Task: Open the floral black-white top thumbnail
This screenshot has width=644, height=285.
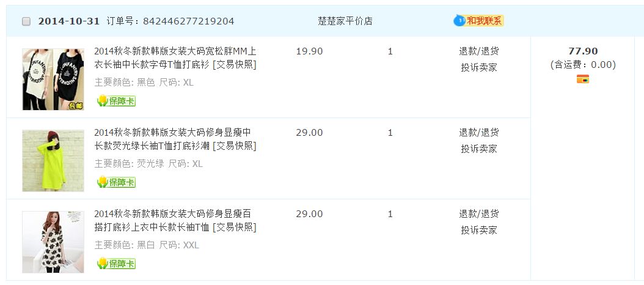Action: click(53, 242)
